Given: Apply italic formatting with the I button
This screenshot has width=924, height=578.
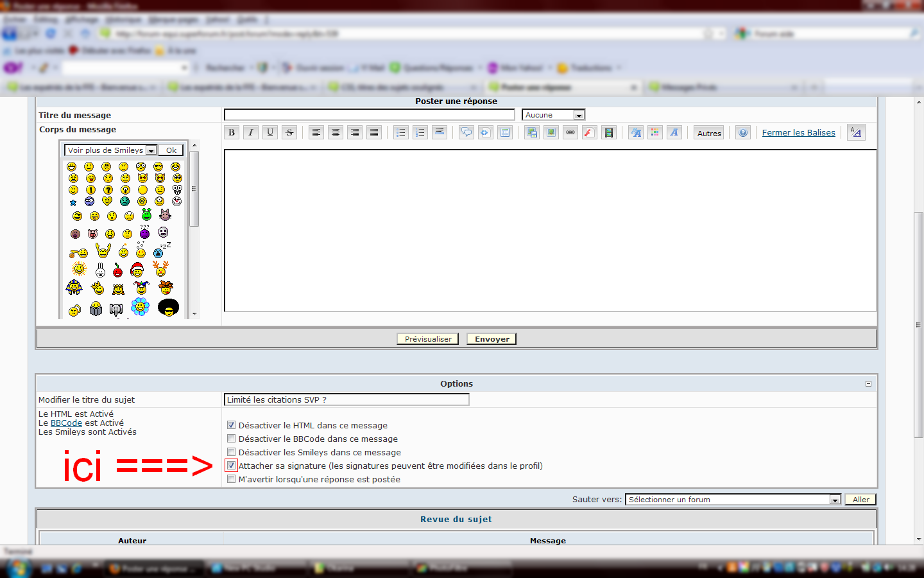Looking at the screenshot, I should 251,133.
